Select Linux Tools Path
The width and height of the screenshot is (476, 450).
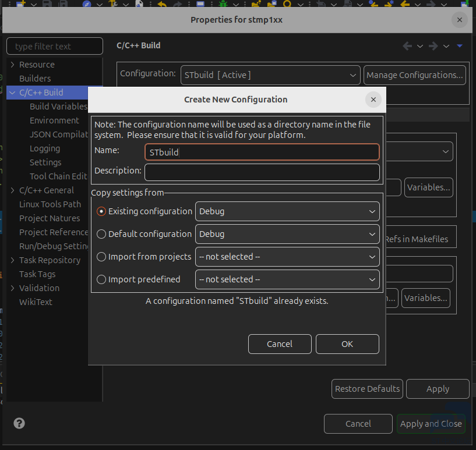(x=50, y=204)
